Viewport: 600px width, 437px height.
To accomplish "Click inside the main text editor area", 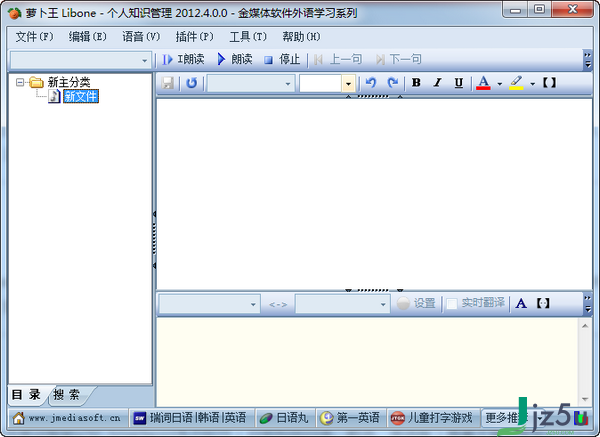I will coord(374,194).
